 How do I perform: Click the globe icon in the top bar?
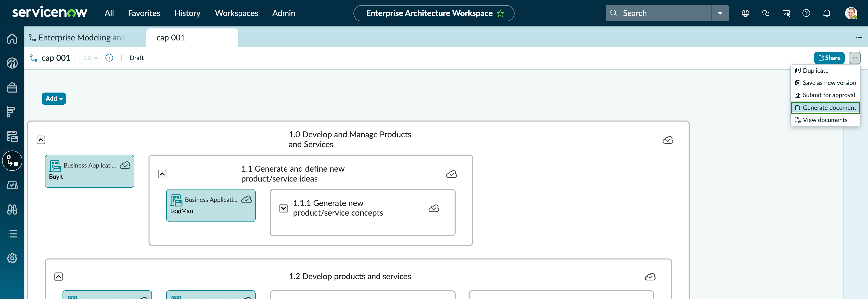point(745,13)
